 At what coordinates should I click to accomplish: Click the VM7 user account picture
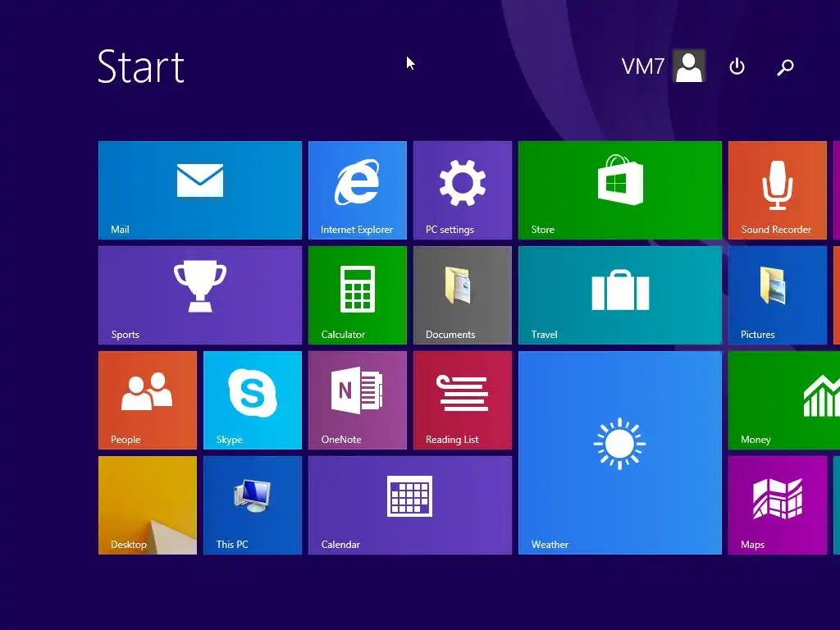coord(689,66)
